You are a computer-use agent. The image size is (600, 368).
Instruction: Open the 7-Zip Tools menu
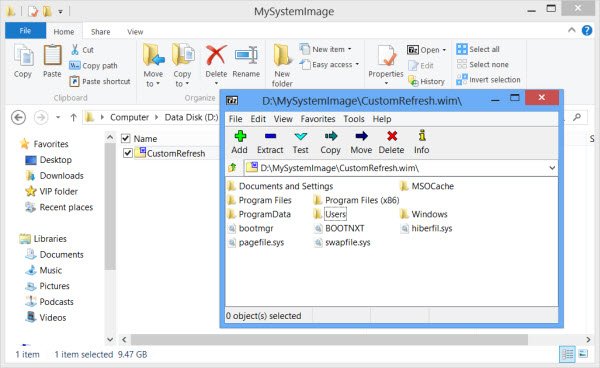click(354, 119)
